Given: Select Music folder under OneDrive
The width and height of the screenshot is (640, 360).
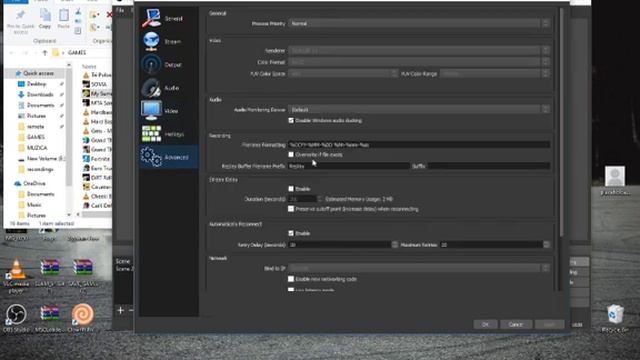Looking at the screenshot, I should 34,204.
